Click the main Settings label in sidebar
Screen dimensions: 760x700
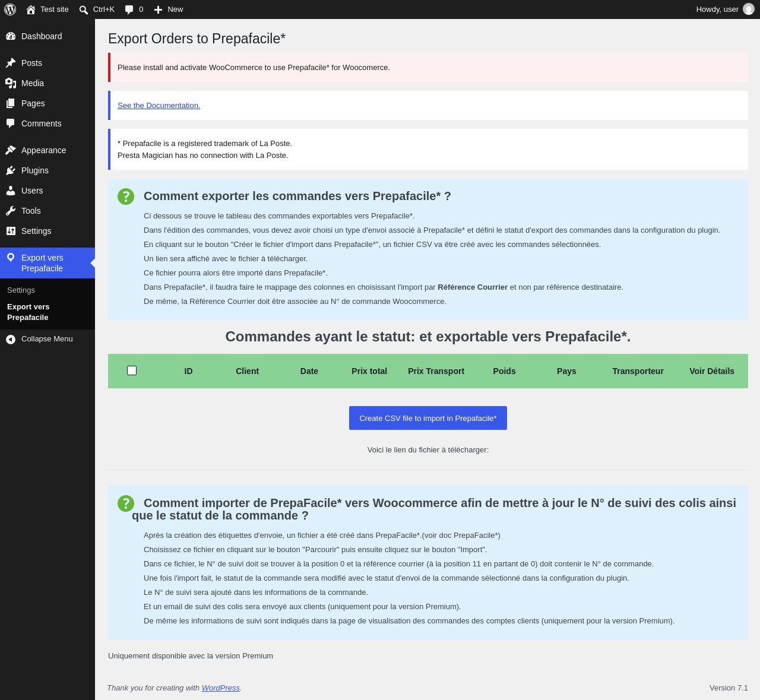pyautogui.click(x=36, y=231)
